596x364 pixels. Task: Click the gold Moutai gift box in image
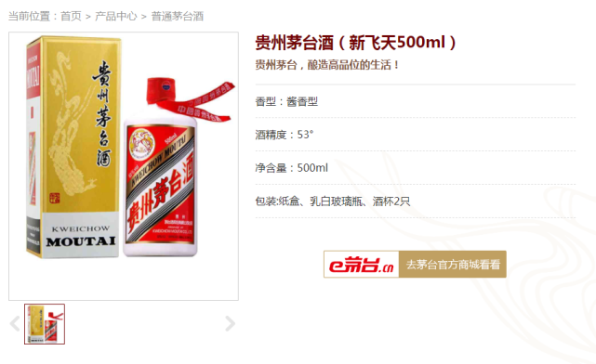coord(73,148)
